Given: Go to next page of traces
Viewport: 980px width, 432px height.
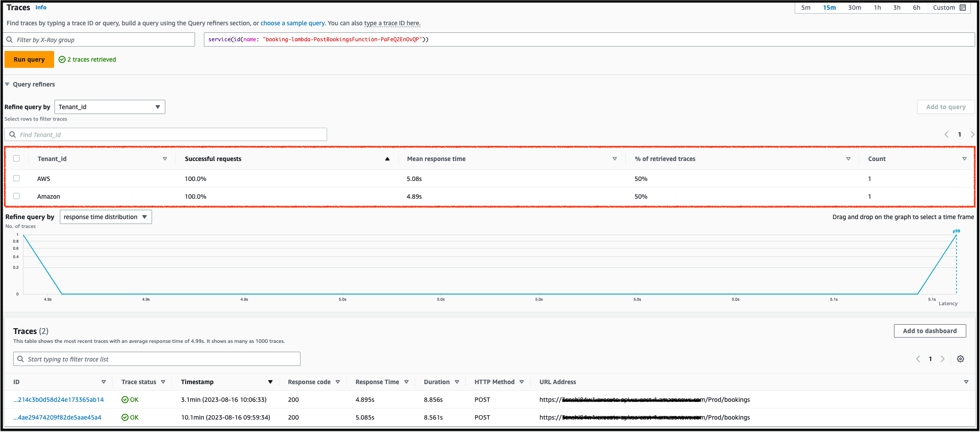Looking at the screenshot, I should [943, 359].
